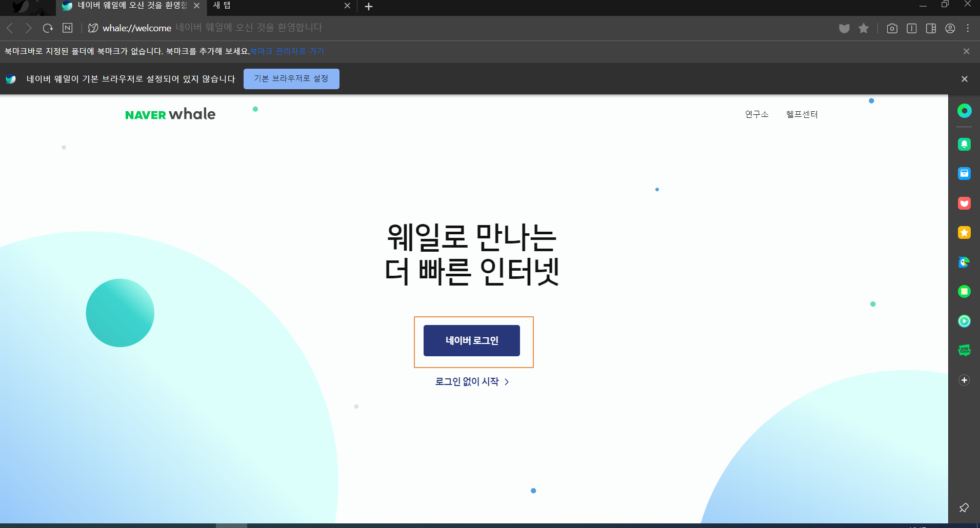The height and width of the screenshot is (528, 980).
Task: Open the user profile icon
Action: coord(950,28)
